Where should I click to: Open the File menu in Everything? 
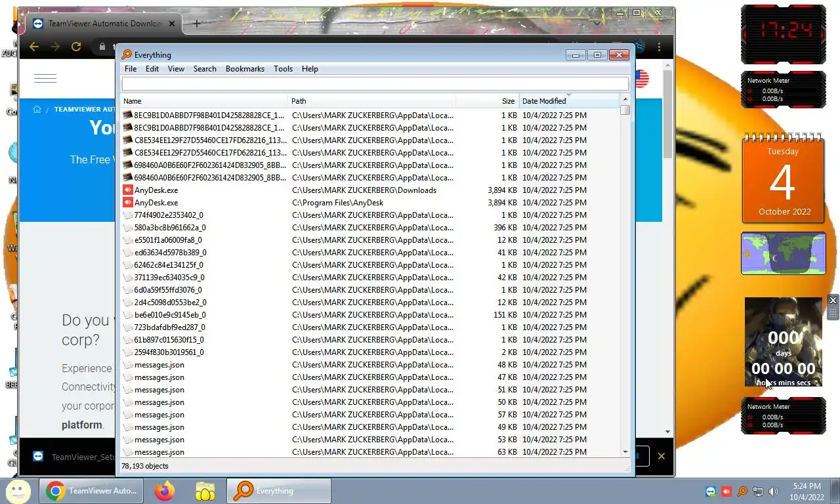point(131,69)
